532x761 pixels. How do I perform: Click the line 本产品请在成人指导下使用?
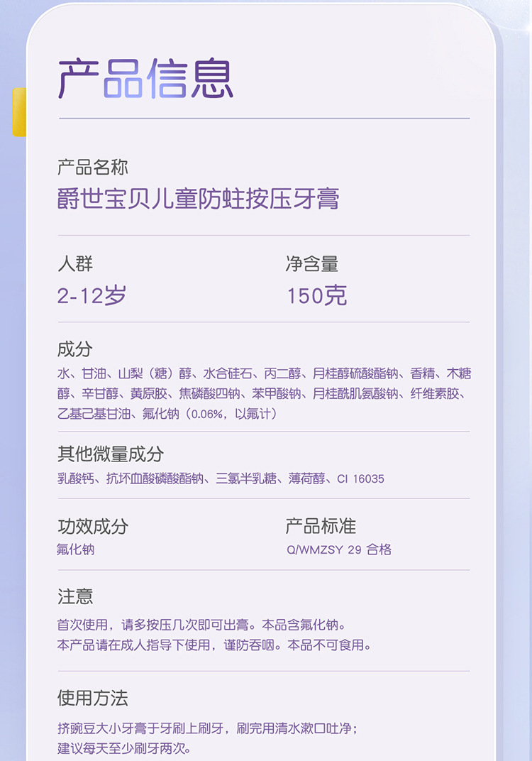214,645
